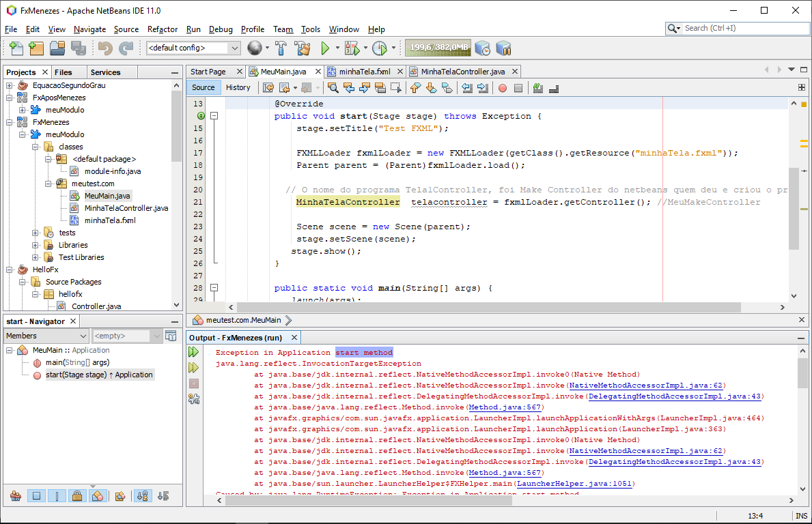Switch to Services tab

click(105, 72)
